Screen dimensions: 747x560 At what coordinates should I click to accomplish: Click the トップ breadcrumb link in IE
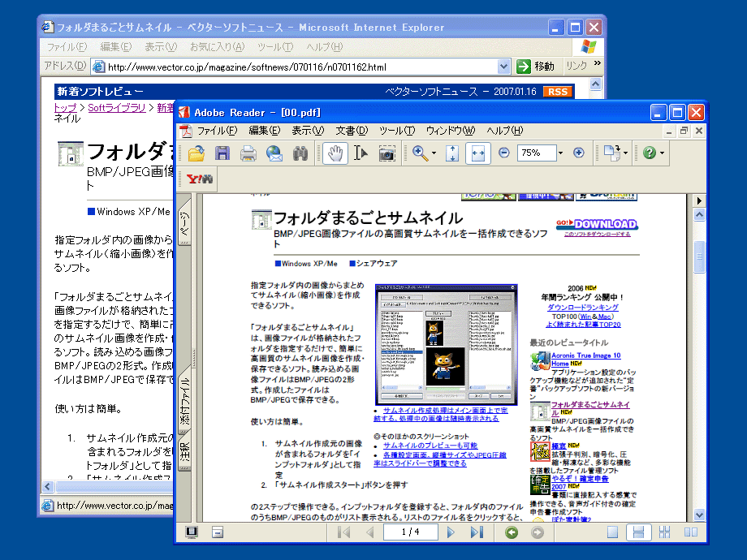[65, 108]
